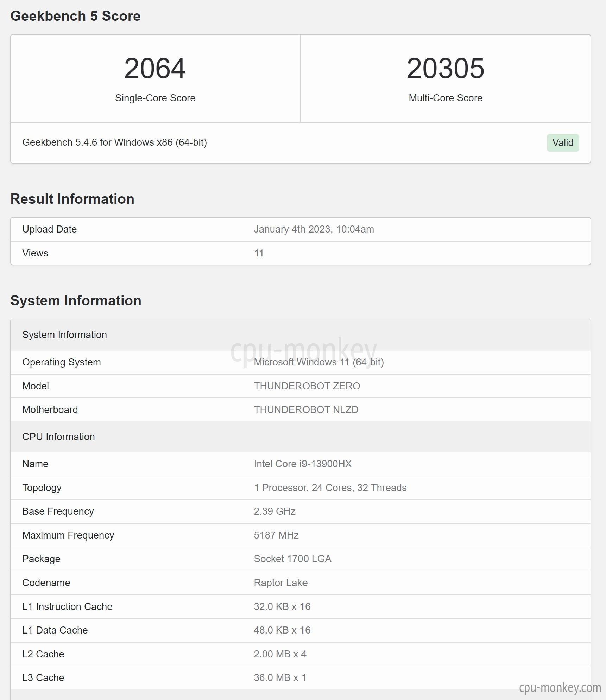Click the Geekbench 5.4.6 for Windows text
Image resolution: width=606 pixels, height=700 pixels.
click(114, 142)
